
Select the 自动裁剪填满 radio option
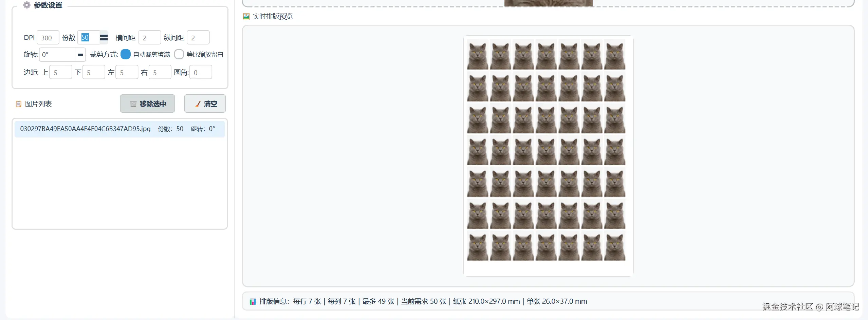[126, 54]
